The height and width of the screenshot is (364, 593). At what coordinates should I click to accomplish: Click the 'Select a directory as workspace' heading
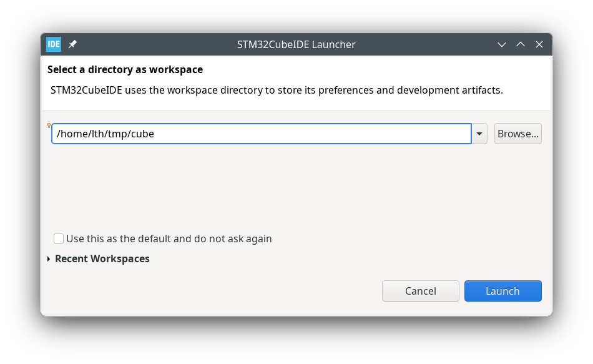click(125, 69)
